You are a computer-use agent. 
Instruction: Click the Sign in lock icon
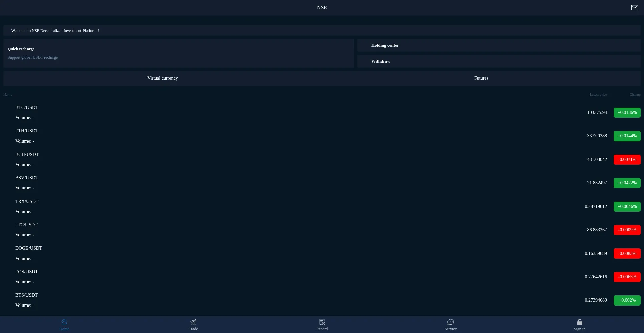(x=579, y=322)
